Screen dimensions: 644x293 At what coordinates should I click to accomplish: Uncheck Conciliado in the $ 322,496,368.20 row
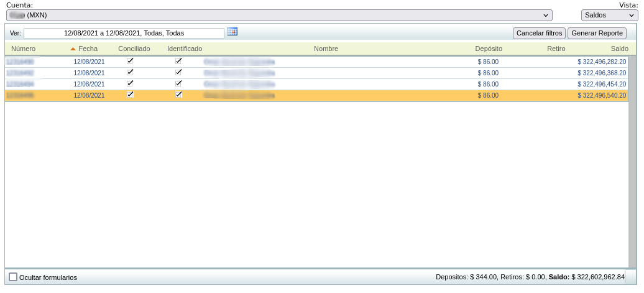[130, 72]
